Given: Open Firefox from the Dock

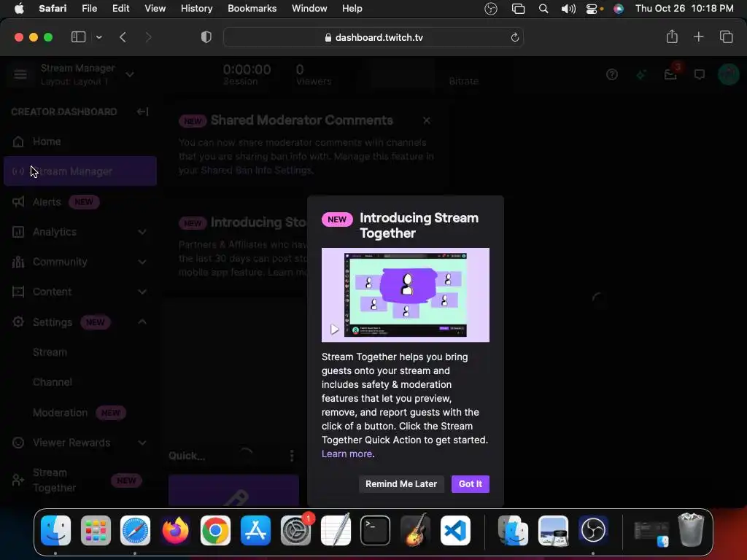Looking at the screenshot, I should pos(175,530).
